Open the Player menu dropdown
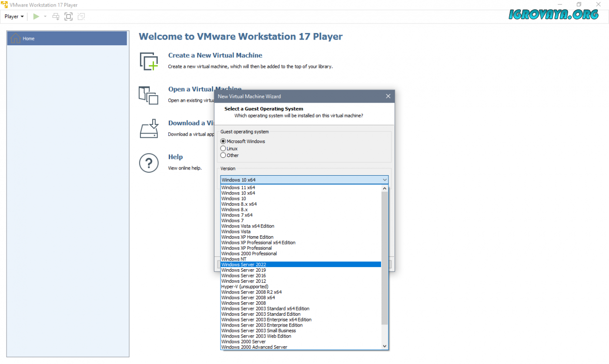Viewport: 609px width, 364px height. point(14,17)
